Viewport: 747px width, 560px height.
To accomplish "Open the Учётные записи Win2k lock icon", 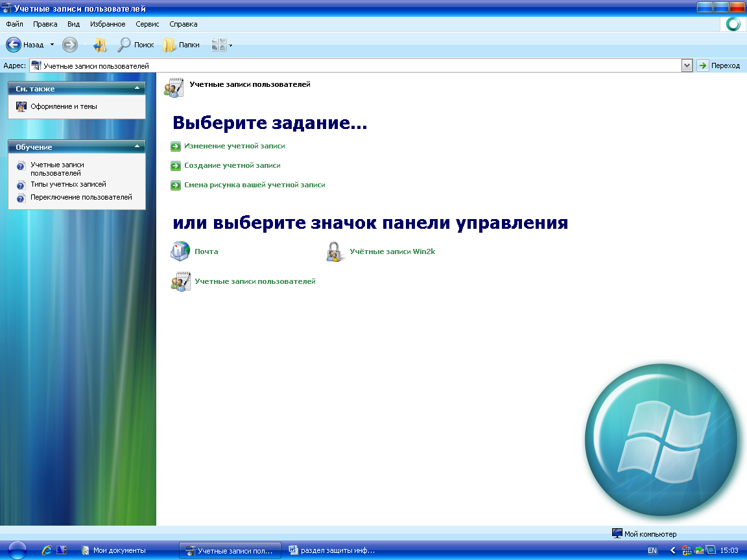I will (x=335, y=251).
